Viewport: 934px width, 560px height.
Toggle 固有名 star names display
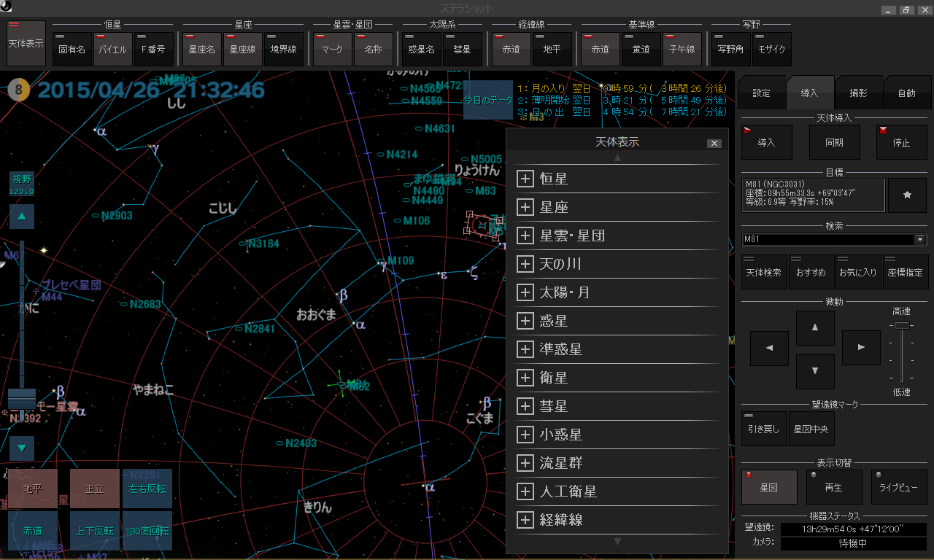coord(72,49)
